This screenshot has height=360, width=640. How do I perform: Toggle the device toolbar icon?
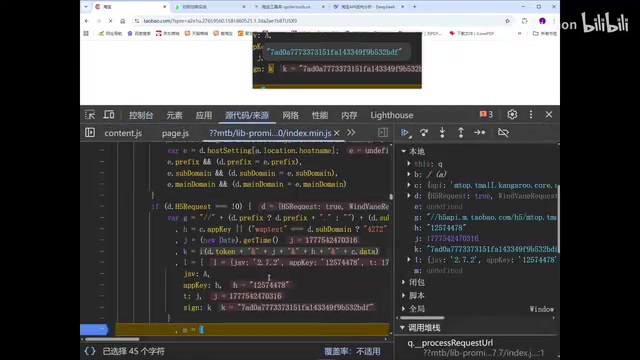[109, 115]
